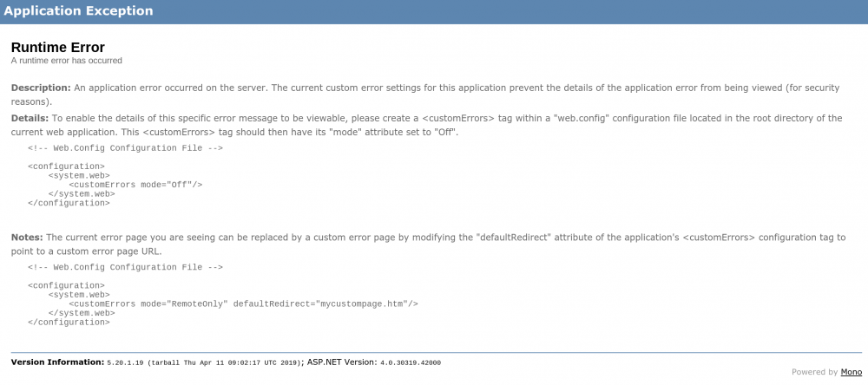
Task: Click "A runtime error has occurred" subtitle
Action: click(x=67, y=61)
